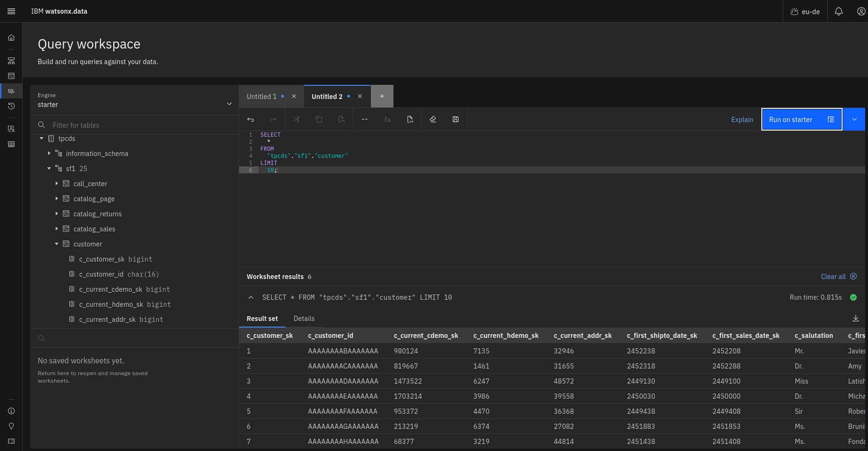Click cell AAAAAAAABAAAAAAA in the results

coord(343,351)
